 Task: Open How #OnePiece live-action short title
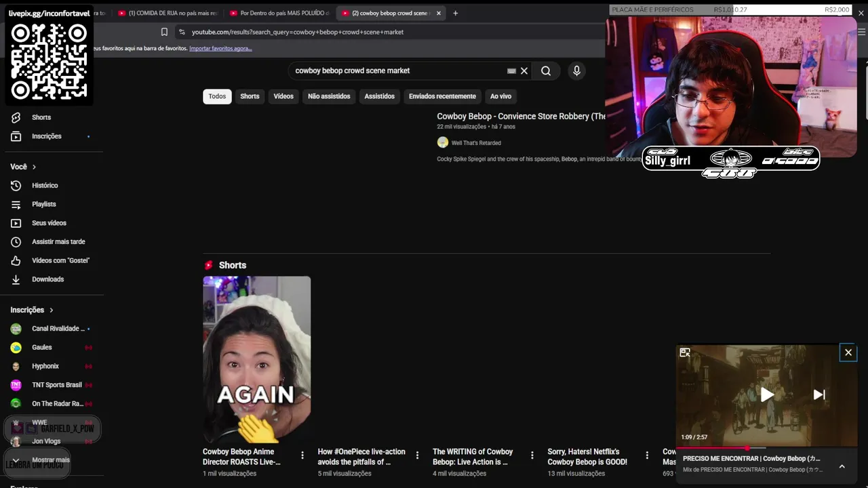(361, 457)
